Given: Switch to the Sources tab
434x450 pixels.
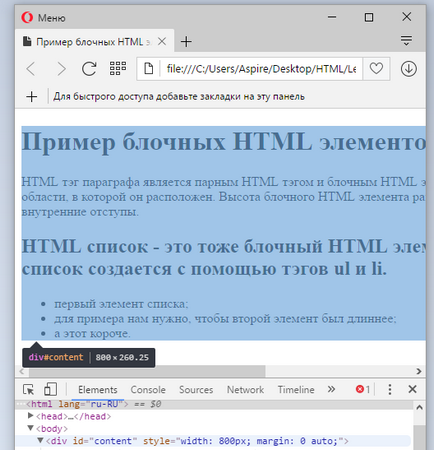Looking at the screenshot, I should (x=196, y=390).
